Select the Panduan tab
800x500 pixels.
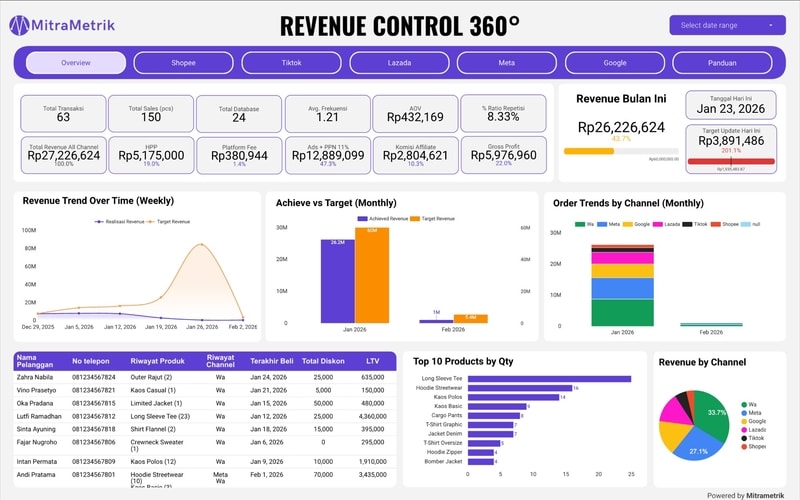pos(722,63)
